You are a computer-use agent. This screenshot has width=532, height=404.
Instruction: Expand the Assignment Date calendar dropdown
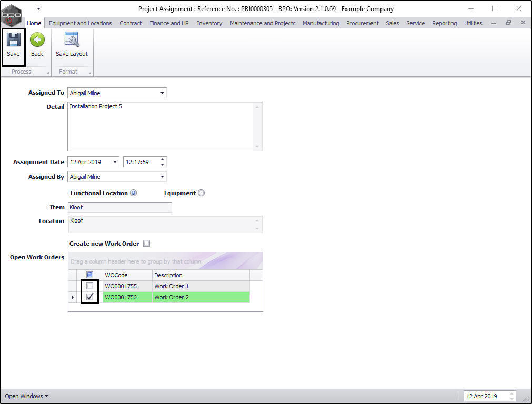click(x=115, y=162)
